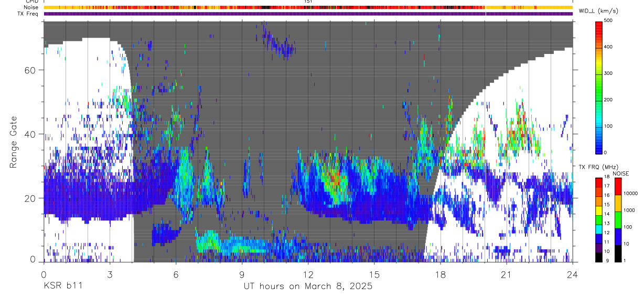This screenshot has width=644, height=297.
Task: Click the '12' tick on the UT hours axis
Action: [308, 274]
